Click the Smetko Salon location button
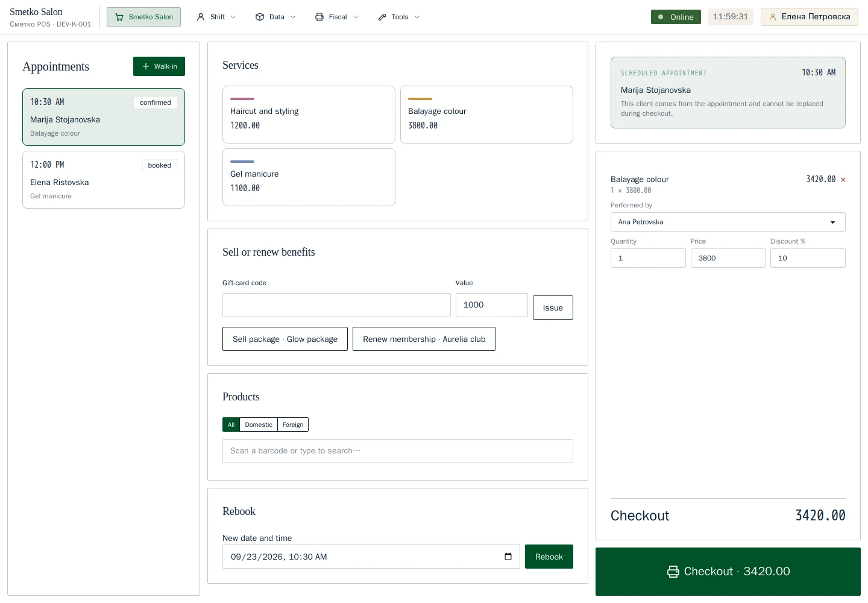 tap(143, 17)
